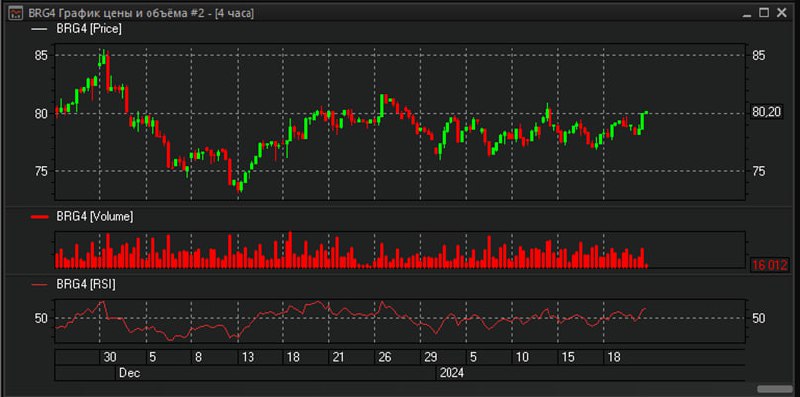
Task: Click the BRG4 [Price] legend label
Action: pos(89,30)
